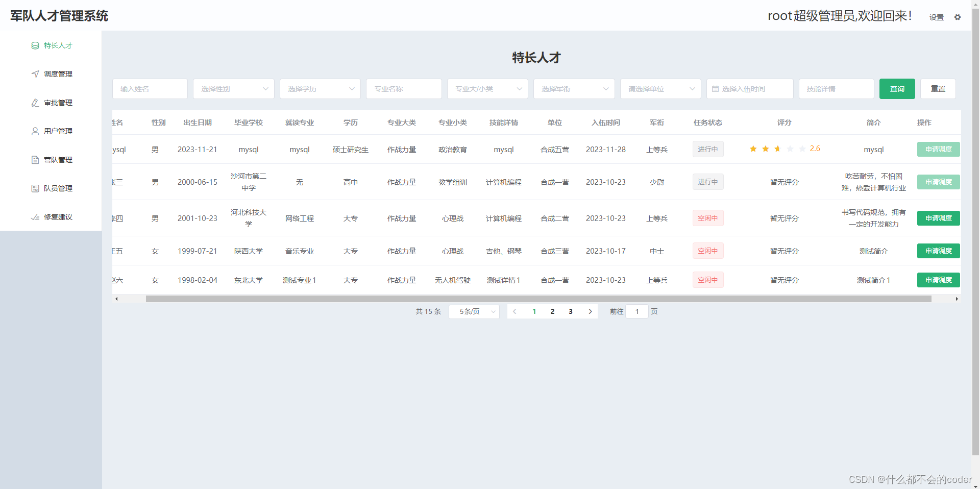Click the next page arrow
This screenshot has width=980, height=489.
click(590, 311)
